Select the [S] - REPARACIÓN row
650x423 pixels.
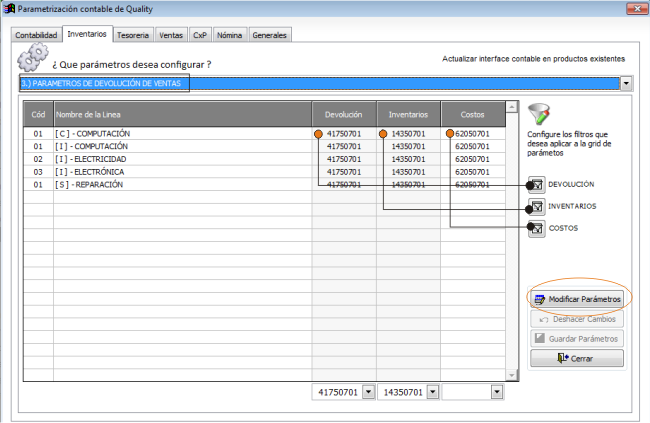coord(264,185)
